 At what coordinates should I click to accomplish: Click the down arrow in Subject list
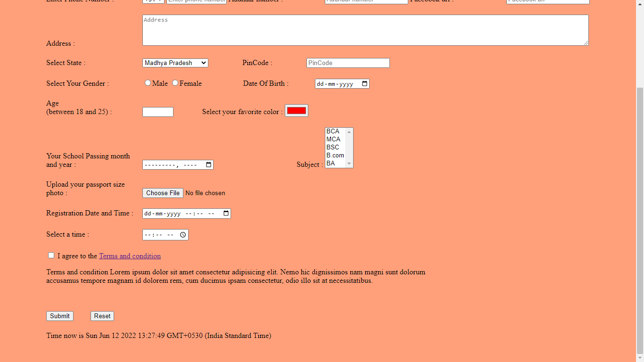(x=349, y=164)
